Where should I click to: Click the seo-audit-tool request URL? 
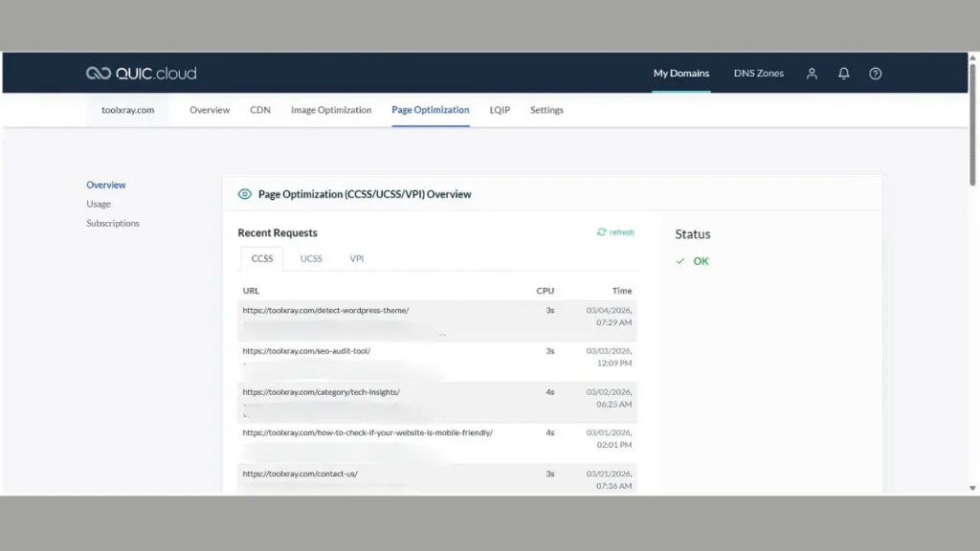coord(308,349)
